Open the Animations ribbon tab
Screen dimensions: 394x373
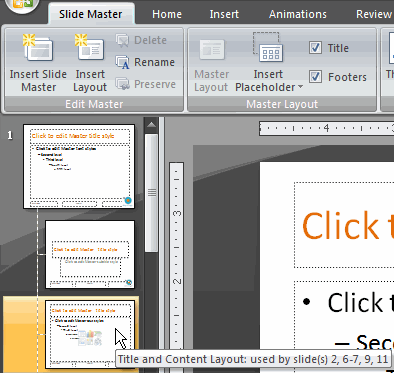[x=298, y=14]
